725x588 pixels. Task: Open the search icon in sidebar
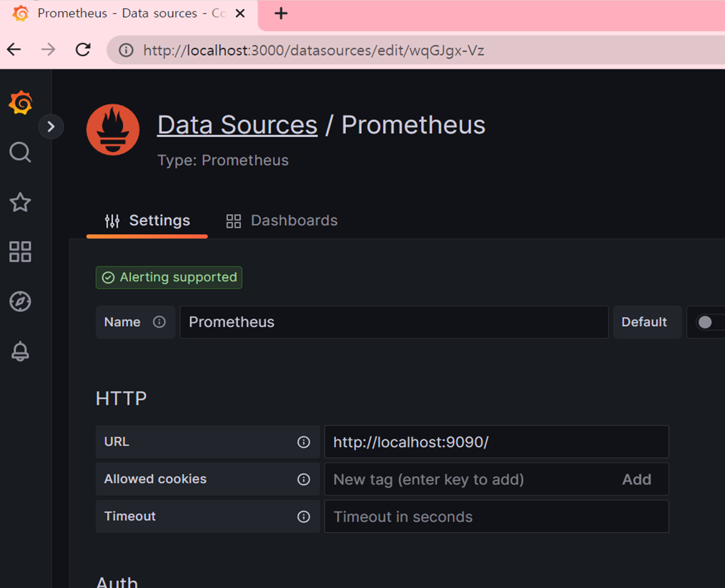20,152
